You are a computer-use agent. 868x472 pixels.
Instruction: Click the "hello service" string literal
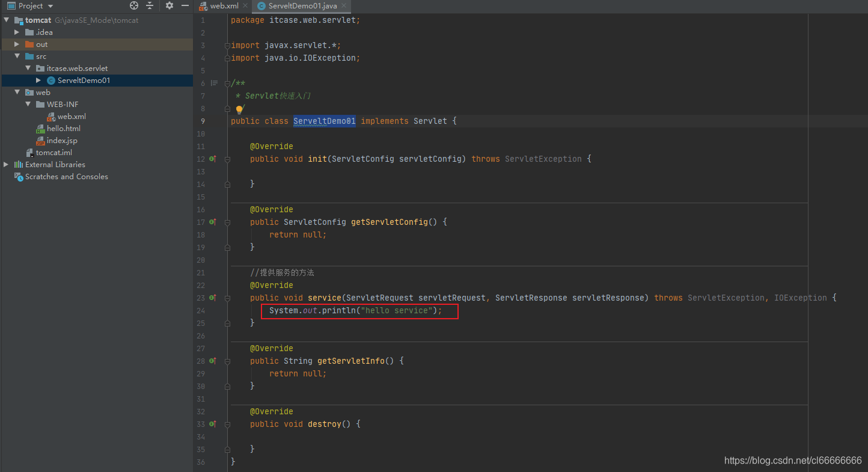[397, 311]
